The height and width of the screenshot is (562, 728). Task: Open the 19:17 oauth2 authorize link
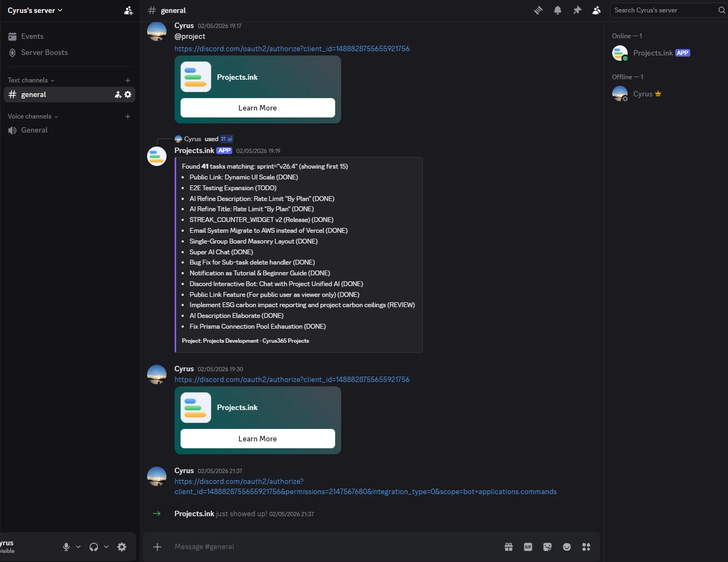(x=292, y=48)
